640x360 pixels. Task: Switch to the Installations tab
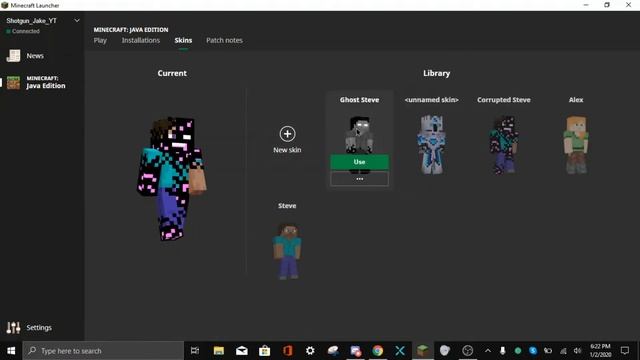click(x=141, y=40)
